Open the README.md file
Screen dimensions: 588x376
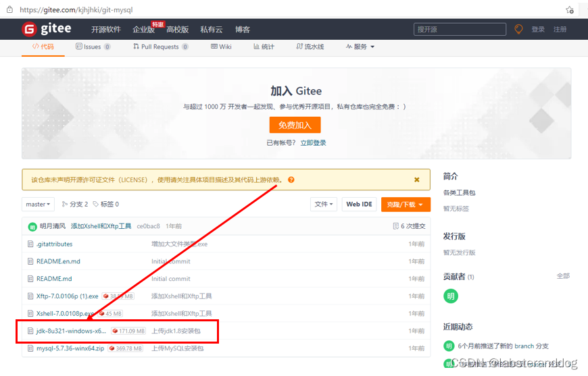54,279
